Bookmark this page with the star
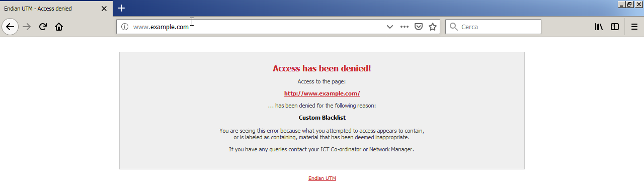The width and height of the screenshot is (644, 193). tap(433, 27)
